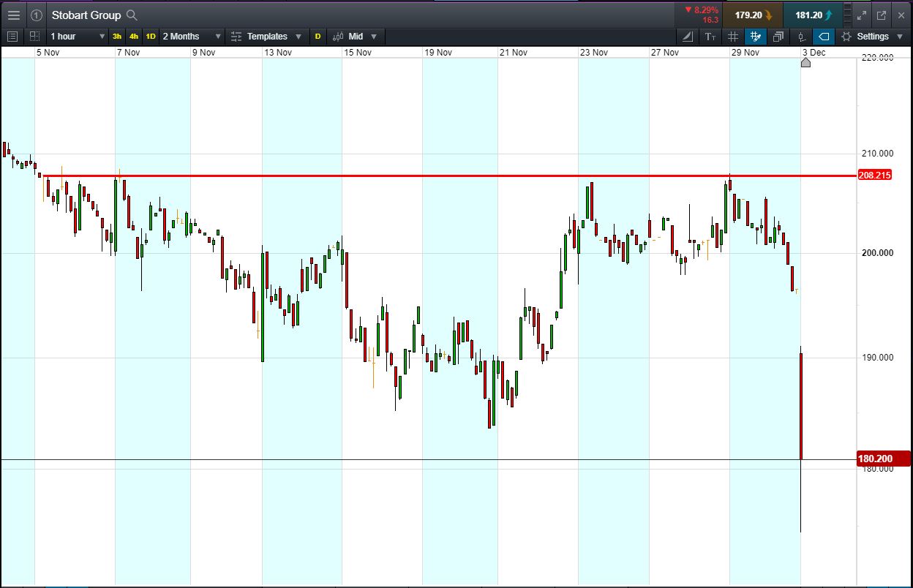Click the 208.215 red line price label
This screenshot has height=588, width=913.
pyautogui.click(x=874, y=176)
